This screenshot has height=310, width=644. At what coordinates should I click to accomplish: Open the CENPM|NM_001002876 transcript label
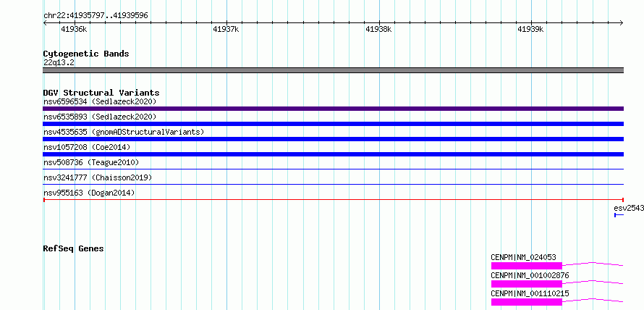coord(530,275)
